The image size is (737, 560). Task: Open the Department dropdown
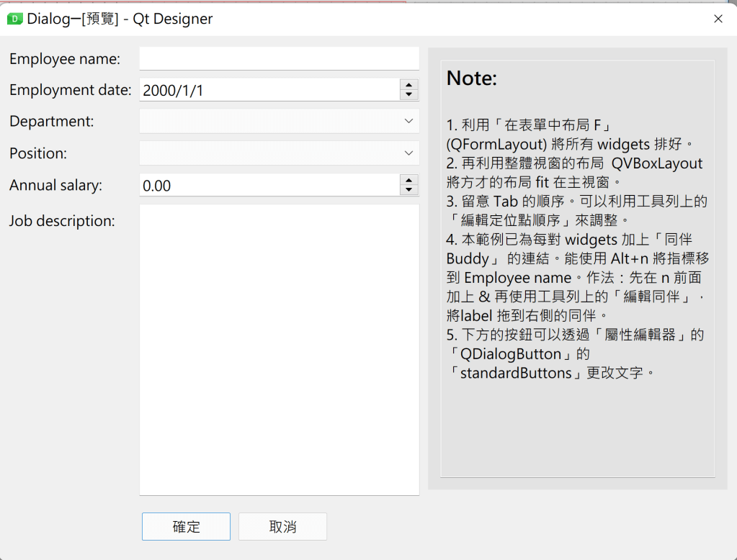(279, 122)
